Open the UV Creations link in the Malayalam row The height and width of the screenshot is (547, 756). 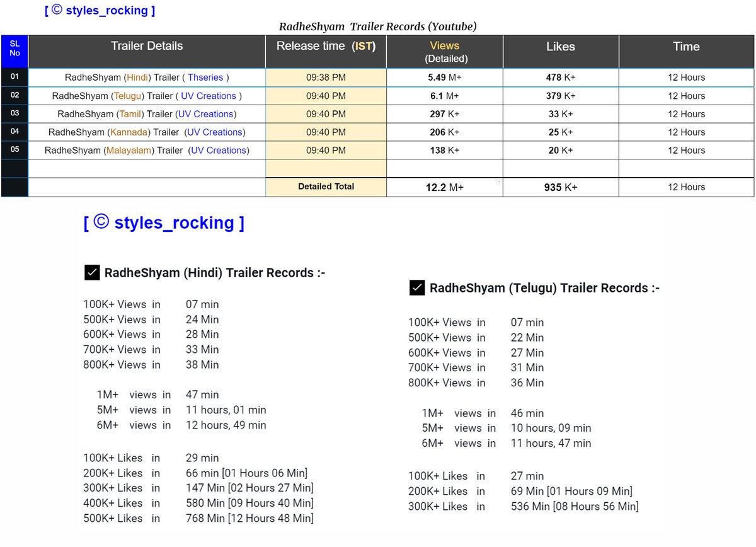coord(219,151)
